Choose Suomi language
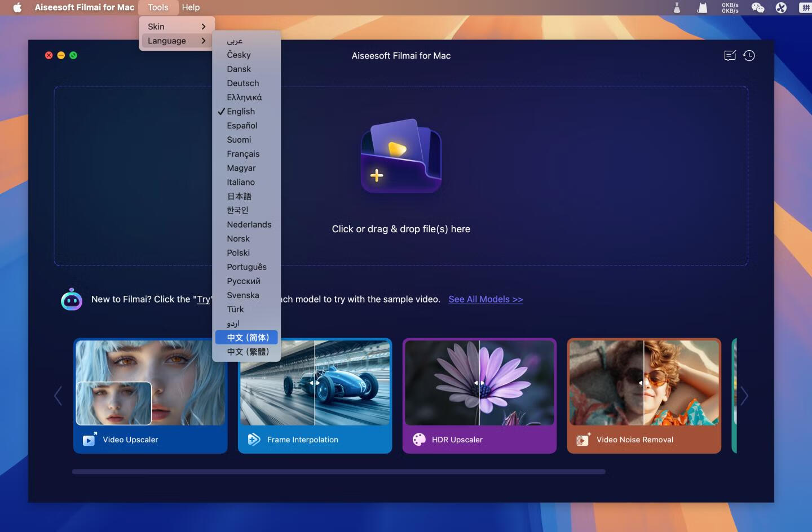 246,140
